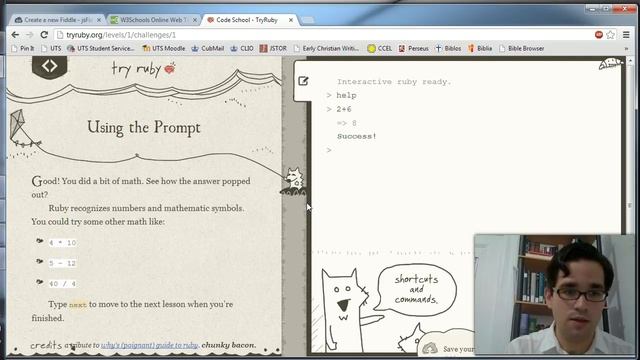Click the shortcuts and commands speech bubble

pos(416,289)
